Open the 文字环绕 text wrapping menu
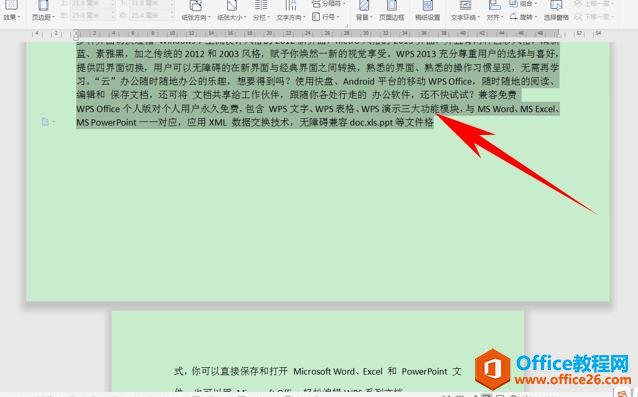638x397 pixels. tap(465, 11)
